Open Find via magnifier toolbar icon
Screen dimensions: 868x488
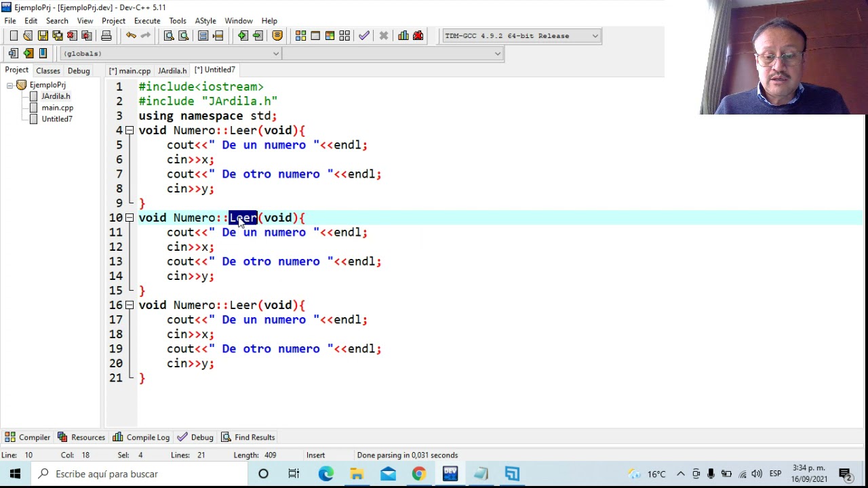point(169,36)
